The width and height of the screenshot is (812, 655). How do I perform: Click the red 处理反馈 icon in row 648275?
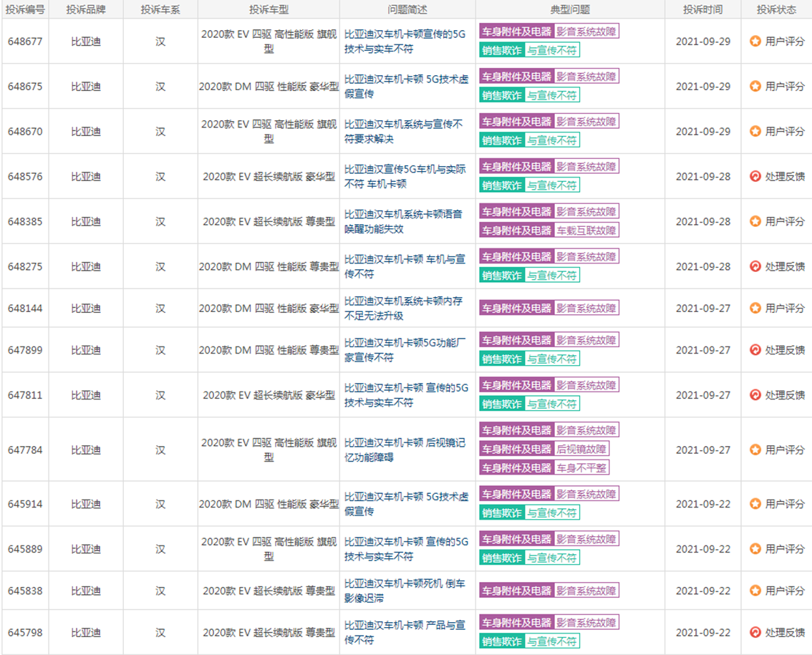point(755,267)
